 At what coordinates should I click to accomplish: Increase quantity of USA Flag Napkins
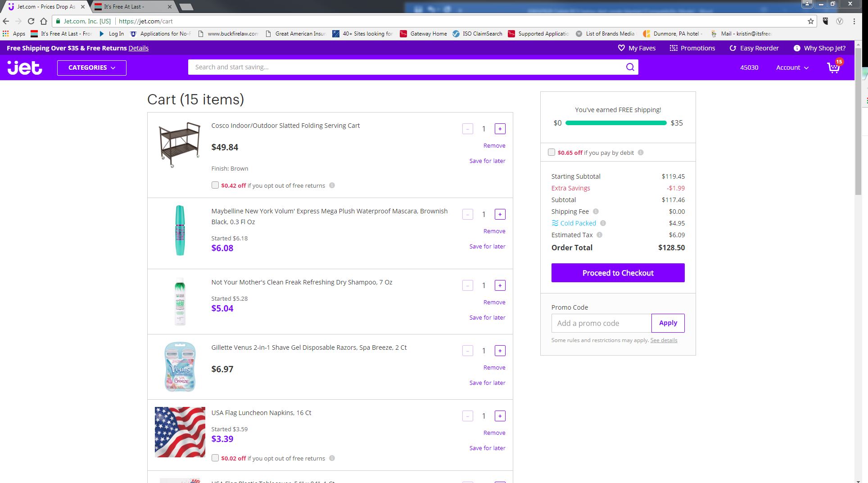pos(500,416)
